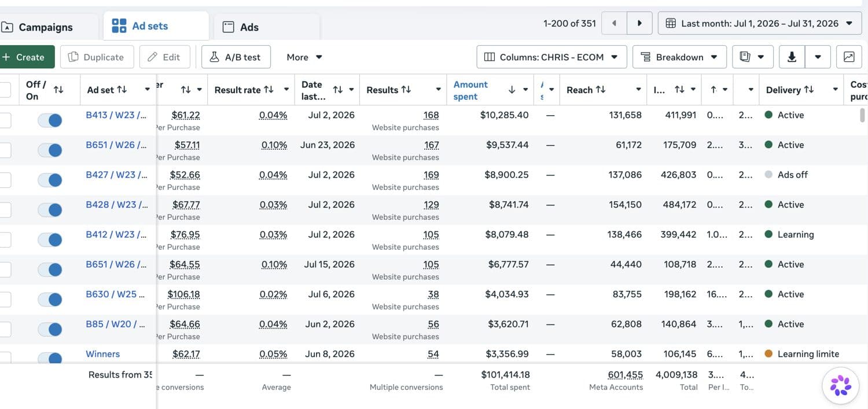
Task: Switch to the Ad sets tab
Action: click(156, 26)
